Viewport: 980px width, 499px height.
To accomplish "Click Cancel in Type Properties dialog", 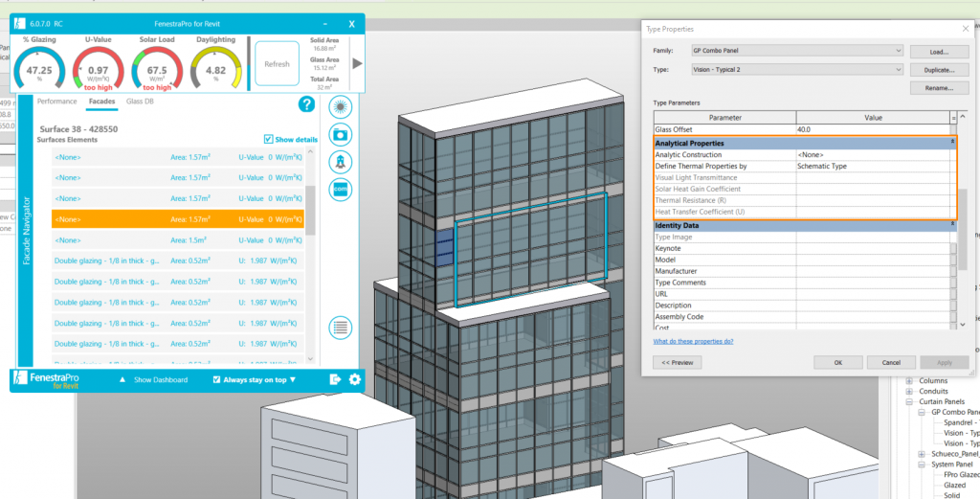I will [x=891, y=363].
